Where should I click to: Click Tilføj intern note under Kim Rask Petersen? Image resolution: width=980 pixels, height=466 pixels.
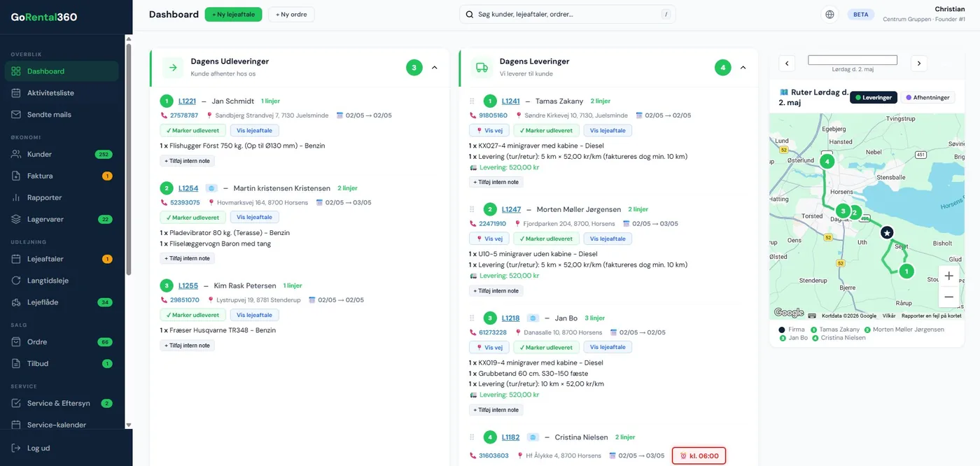188,346
